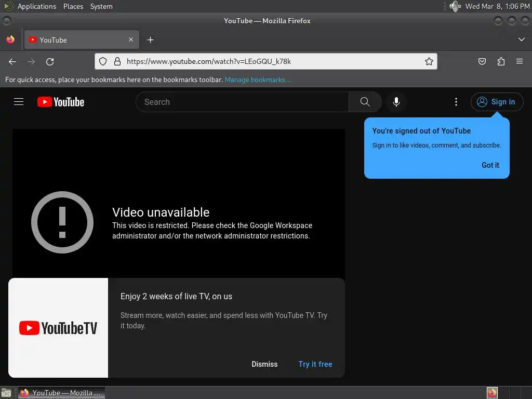Click the YouTube logo in the page header
532x399 pixels.
[61, 102]
